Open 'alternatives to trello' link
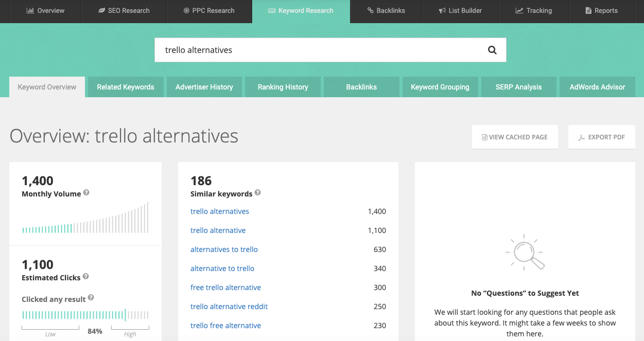 click(x=224, y=249)
